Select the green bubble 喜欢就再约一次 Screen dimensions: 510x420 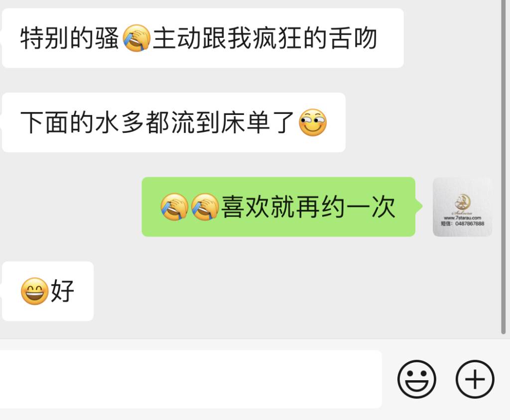278,207
